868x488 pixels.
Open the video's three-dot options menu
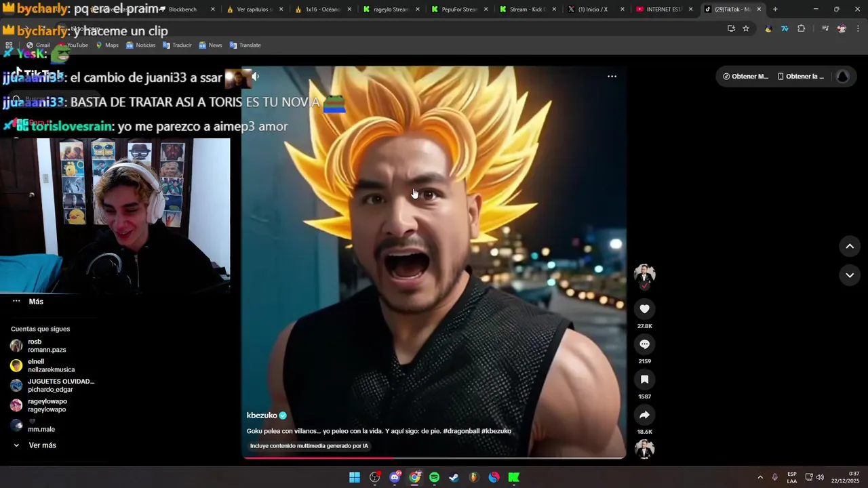(612, 77)
